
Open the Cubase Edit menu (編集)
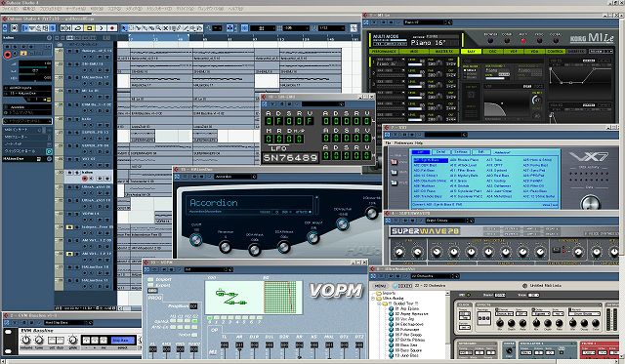28,9
